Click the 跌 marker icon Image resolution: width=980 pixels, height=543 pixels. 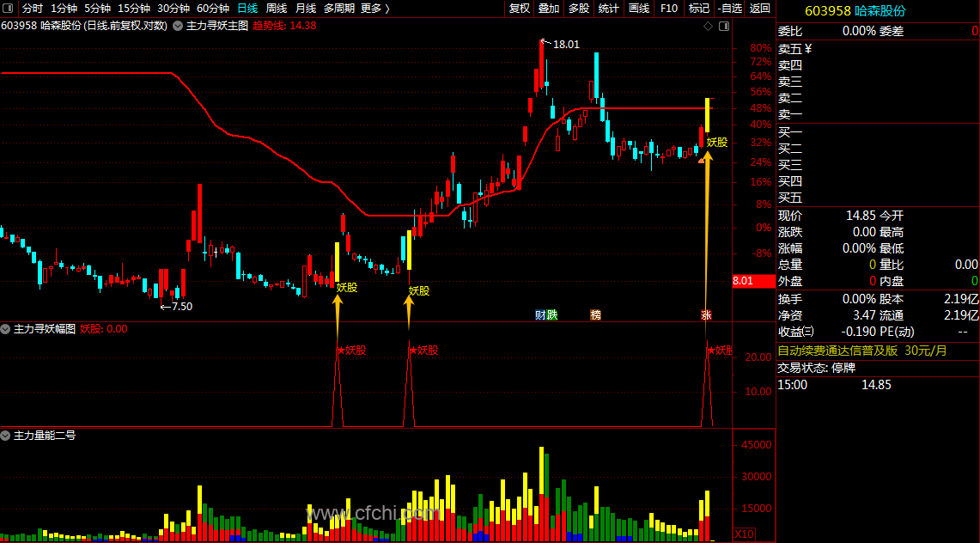coord(552,315)
